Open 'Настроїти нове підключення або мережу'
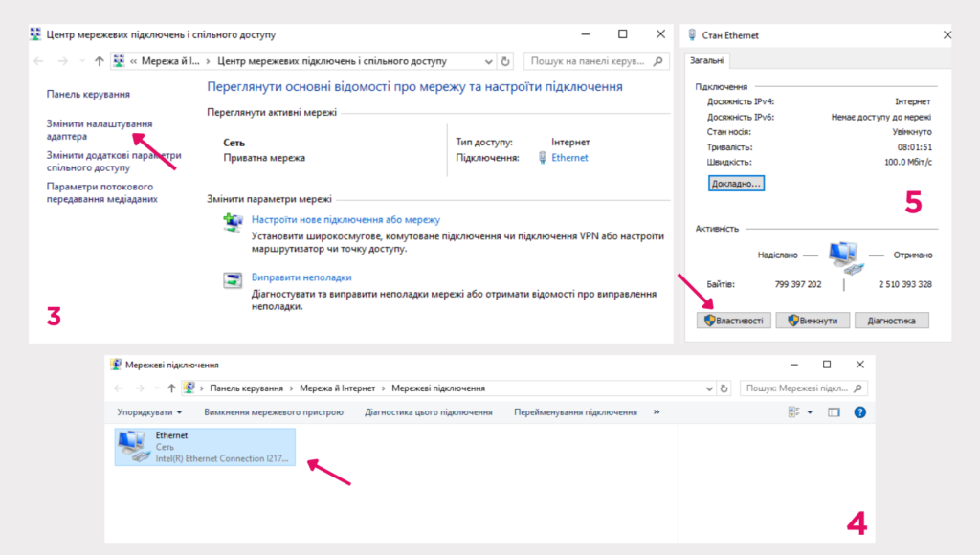This screenshot has width=980, height=555. (345, 219)
